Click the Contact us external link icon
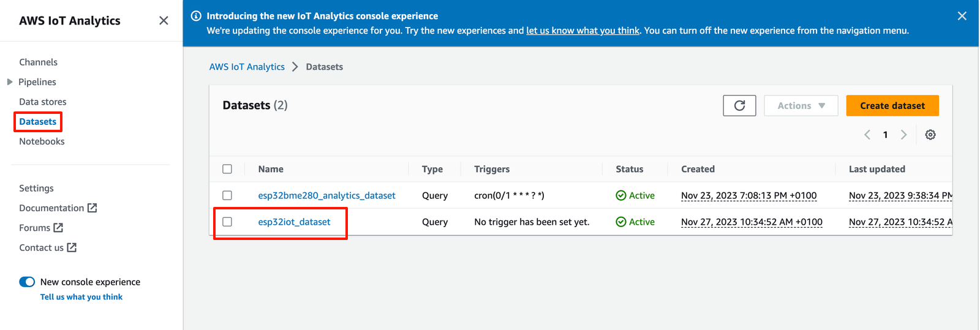The image size is (980, 330). click(72, 247)
